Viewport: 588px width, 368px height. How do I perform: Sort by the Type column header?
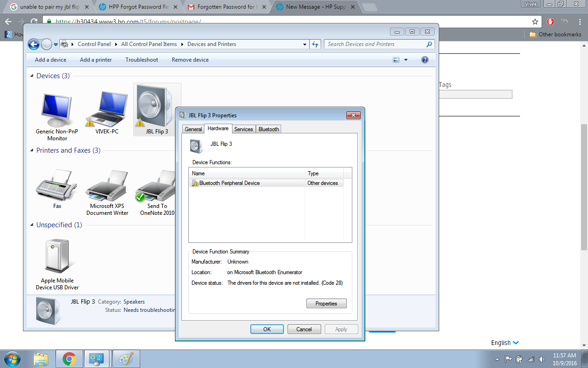[x=324, y=173]
